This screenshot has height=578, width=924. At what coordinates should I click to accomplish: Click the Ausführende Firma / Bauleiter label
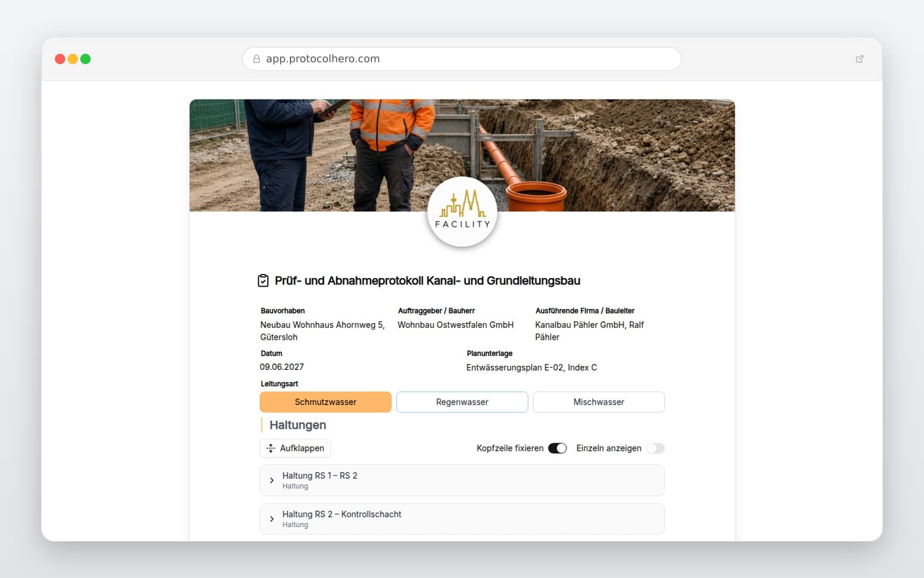[585, 311]
